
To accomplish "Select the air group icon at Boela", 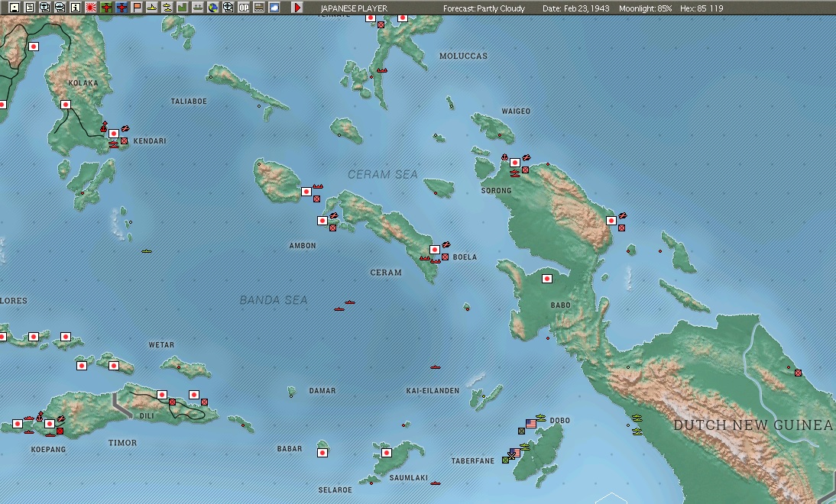I will pos(446,245).
